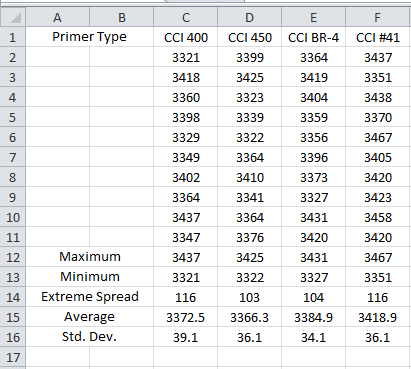Screen dimensions: 411x369
Task: Click the Minimum label cell
Action: click(x=89, y=277)
